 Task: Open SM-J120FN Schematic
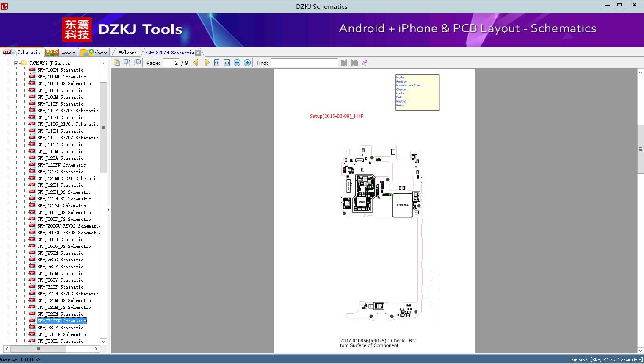click(x=61, y=165)
